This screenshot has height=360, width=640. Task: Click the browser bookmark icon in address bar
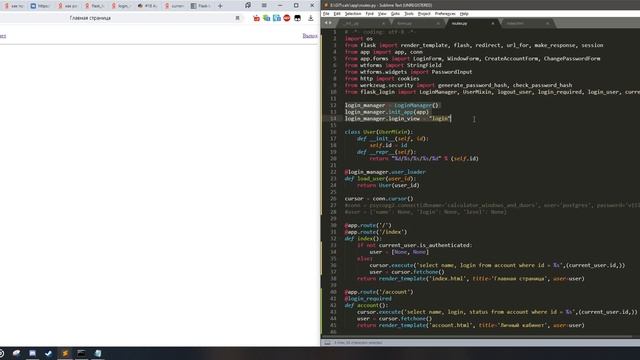(237, 18)
